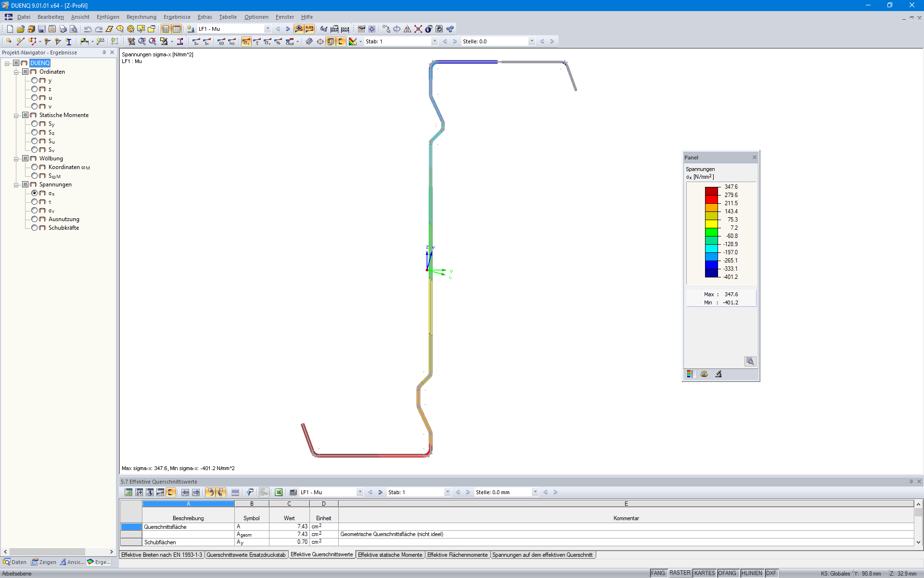The height and width of the screenshot is (578, 924).
Task: Click the panel zoom magnifier icon
Action: [749, 361]
